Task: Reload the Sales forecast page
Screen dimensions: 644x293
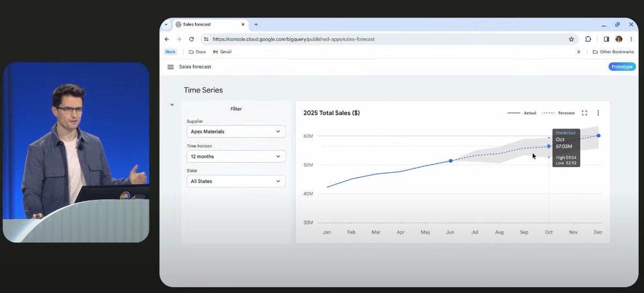Action: (x=192, y=39)
